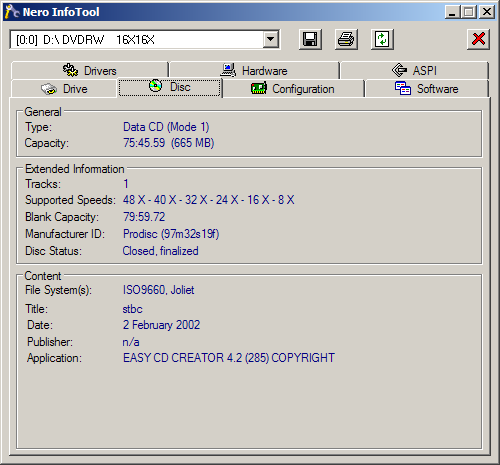This screenshot has width=500, height=465.
Task: Exit InfoTool using the red X icon
Action: coord(478,39)
